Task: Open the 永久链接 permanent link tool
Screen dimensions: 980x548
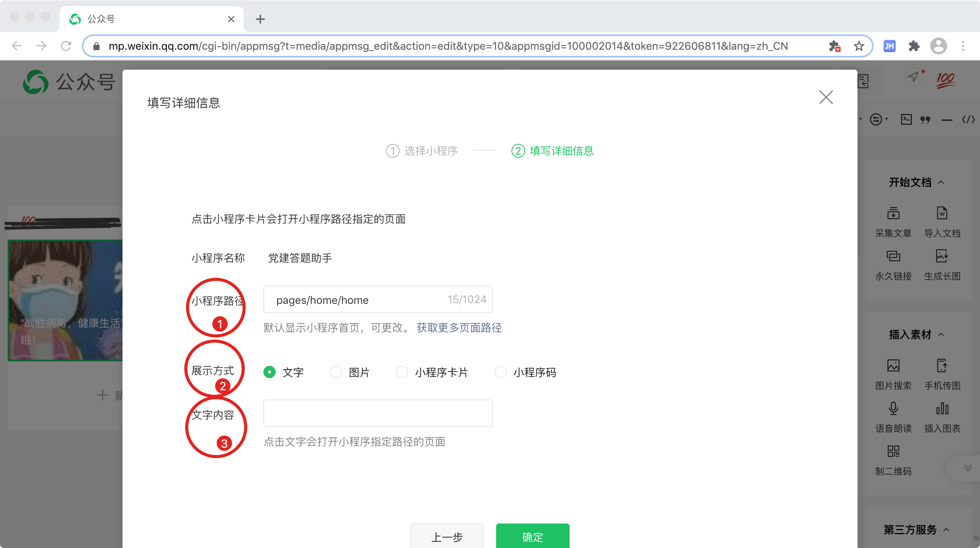Action: point(893,256)
